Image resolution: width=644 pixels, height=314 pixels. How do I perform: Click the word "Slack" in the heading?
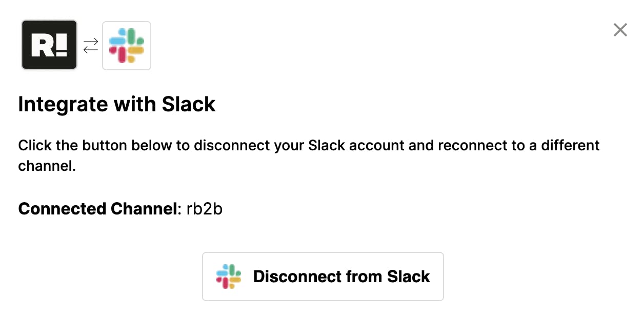tap(189, 105)
